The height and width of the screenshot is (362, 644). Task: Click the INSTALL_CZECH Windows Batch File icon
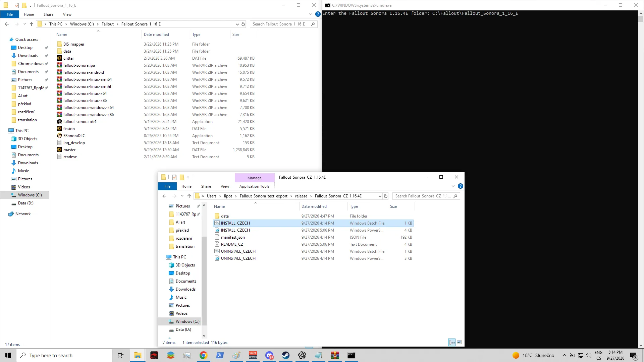(x=217, y=223)
